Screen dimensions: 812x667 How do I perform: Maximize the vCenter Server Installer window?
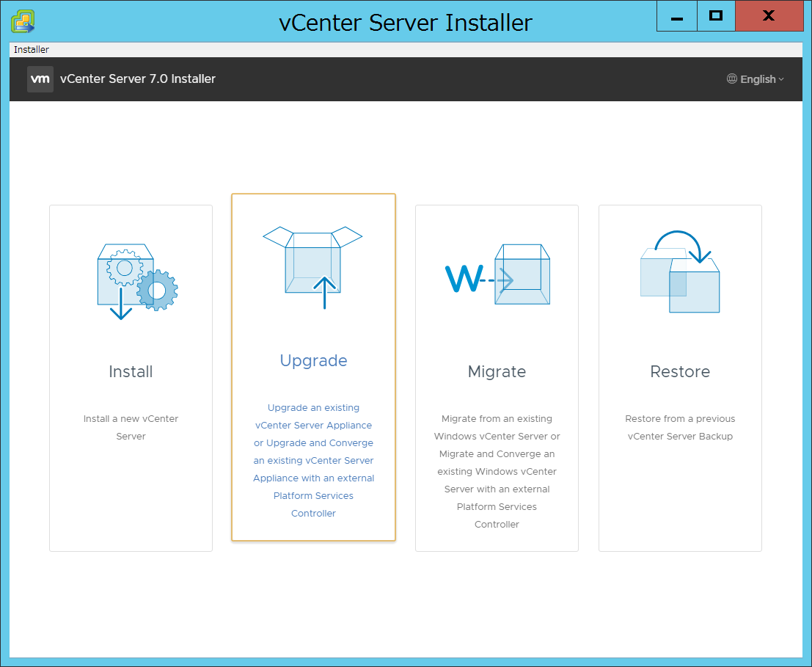716,16
